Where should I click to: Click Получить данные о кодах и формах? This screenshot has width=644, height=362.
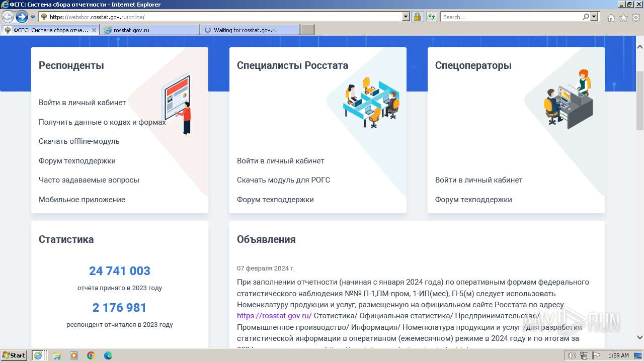point(102,122)
